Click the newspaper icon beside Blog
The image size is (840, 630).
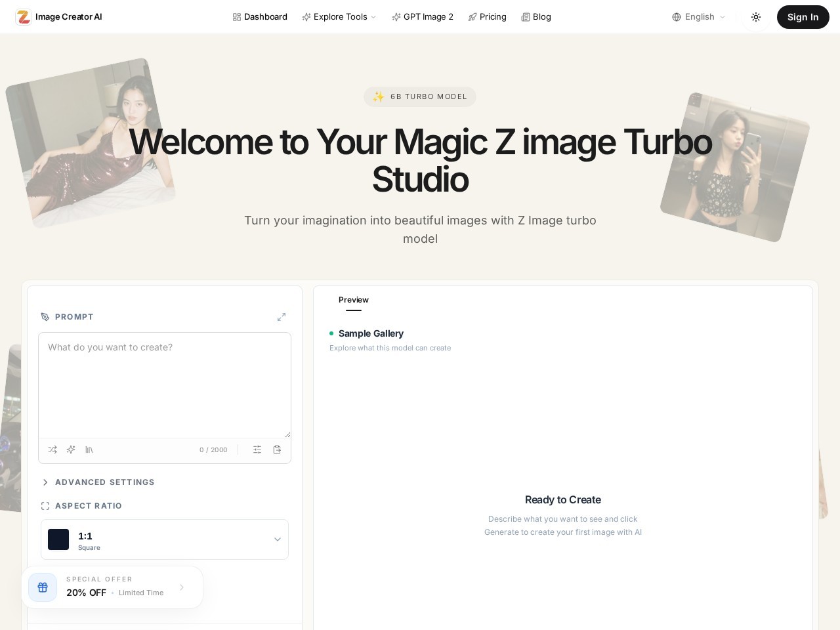pyautogui.click(x=525, y=17)
